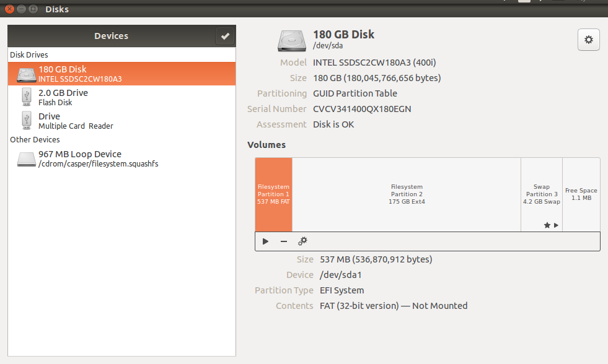
Task: Click the 180 GB Disk hard drive icon in list
Action: pyautogui.click(x=27, y=75)
